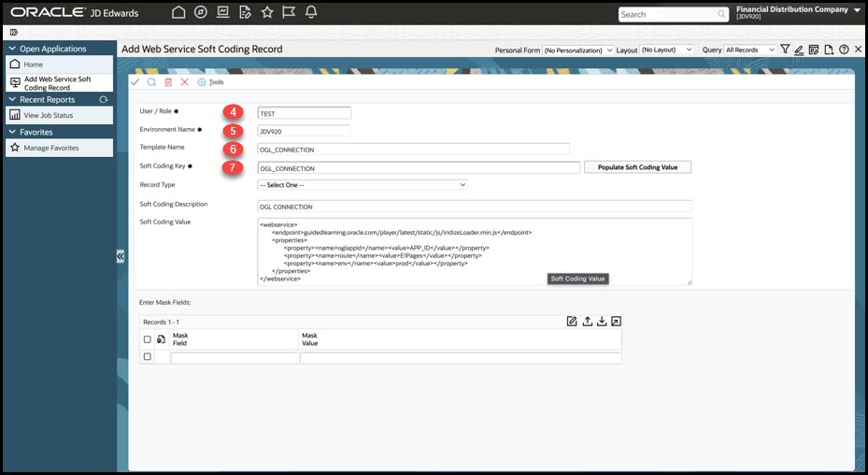Open the notifications bell icon

311,12
